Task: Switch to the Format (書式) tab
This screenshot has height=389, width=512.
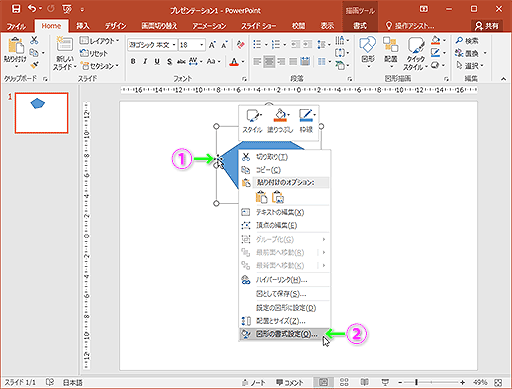Action: click(360, 26)
